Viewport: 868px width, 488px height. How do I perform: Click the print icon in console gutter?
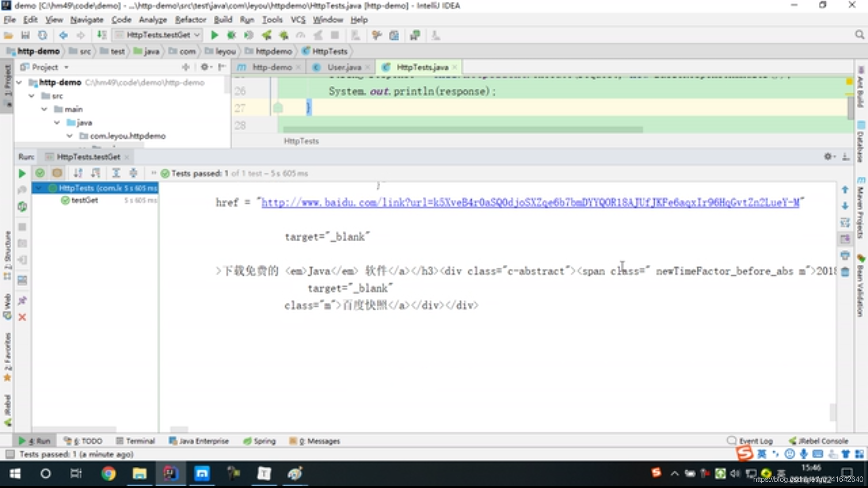point(845,255)
